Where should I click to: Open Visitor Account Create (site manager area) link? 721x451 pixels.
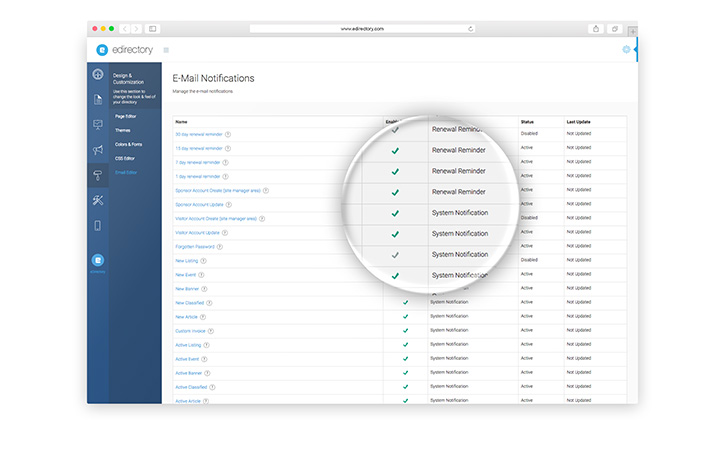(216, 219)
